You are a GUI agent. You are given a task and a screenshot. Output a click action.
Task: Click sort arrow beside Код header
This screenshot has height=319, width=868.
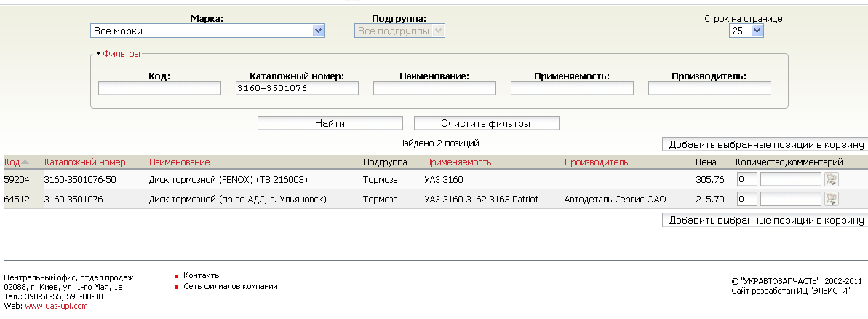point(25,162)
